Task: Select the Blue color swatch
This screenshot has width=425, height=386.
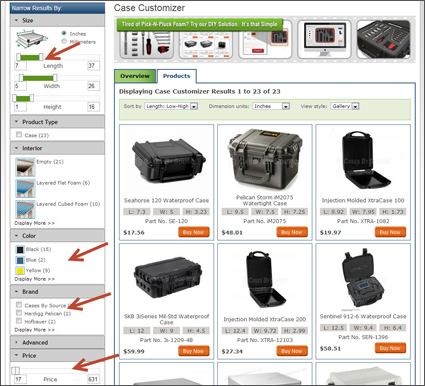Action: click(20, 260)
